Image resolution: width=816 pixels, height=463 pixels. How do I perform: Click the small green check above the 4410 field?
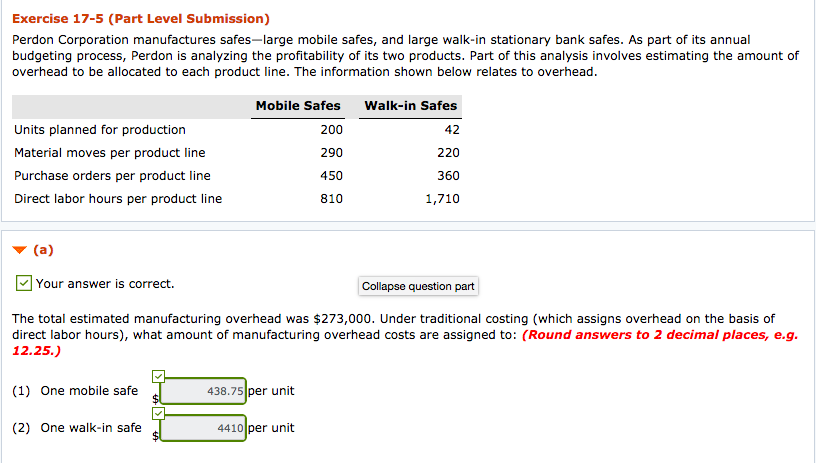point(159,412)
